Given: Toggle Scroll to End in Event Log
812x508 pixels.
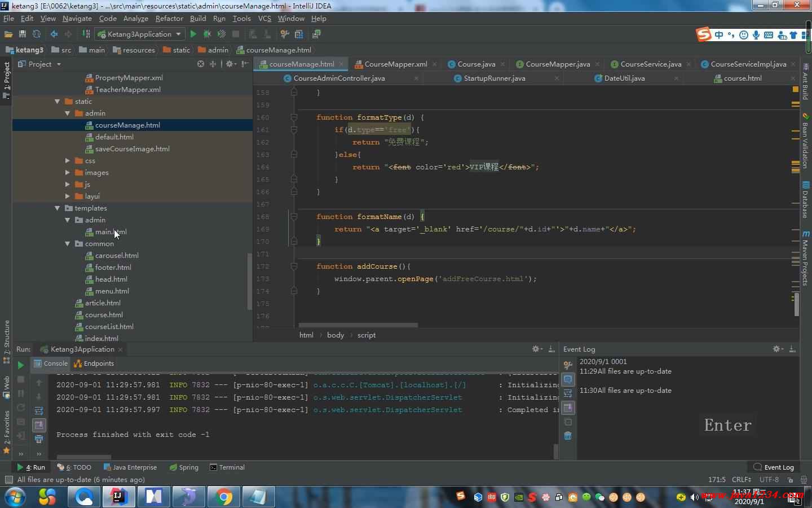Looking at the screenshot, I should click(568, 408).
